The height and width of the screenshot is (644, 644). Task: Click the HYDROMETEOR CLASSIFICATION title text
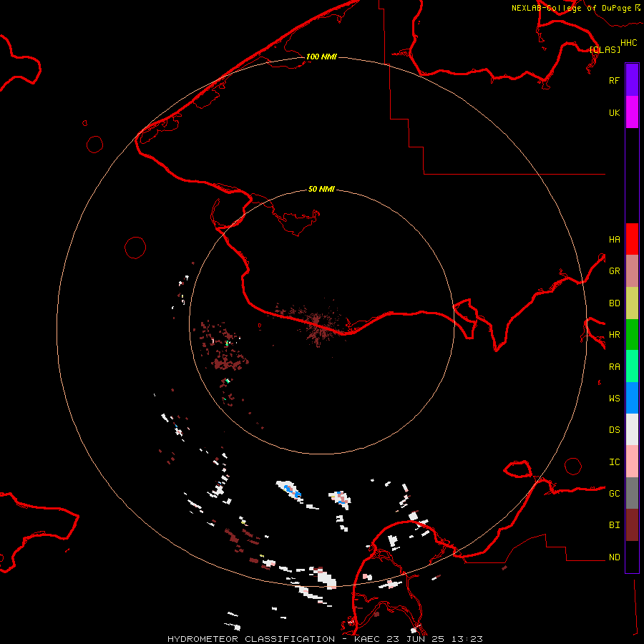[251, 639]
